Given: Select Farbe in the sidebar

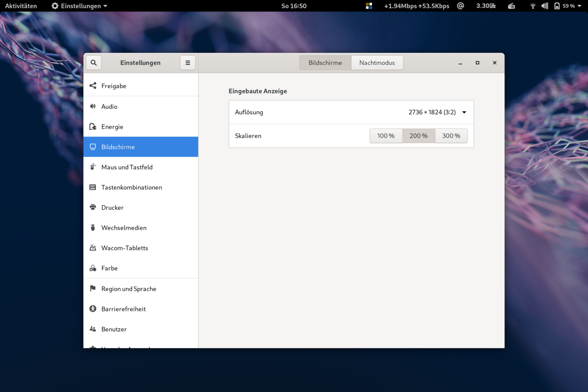Looking at the screenshot, I should (x=141, y=268).
